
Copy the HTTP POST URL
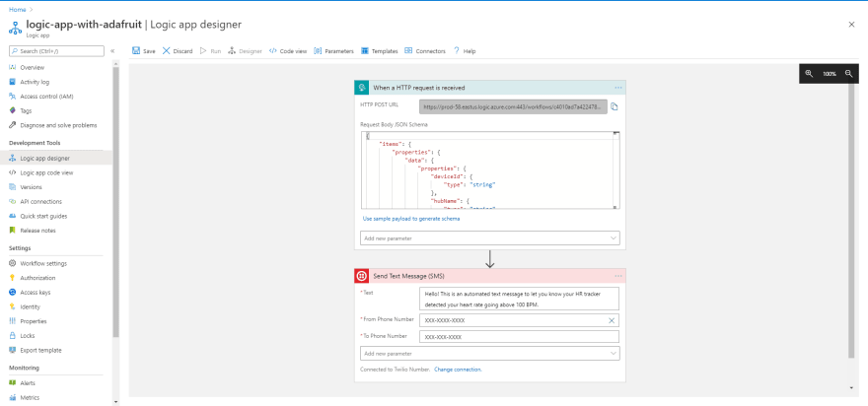tap(615, 106)
